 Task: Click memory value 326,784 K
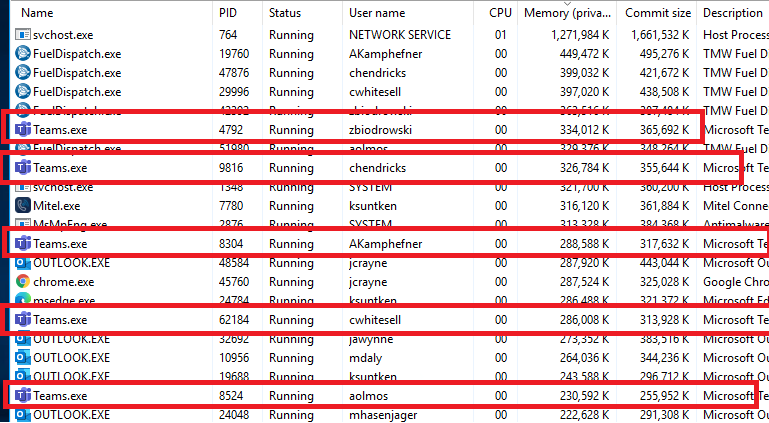click(x=585, y=168)
